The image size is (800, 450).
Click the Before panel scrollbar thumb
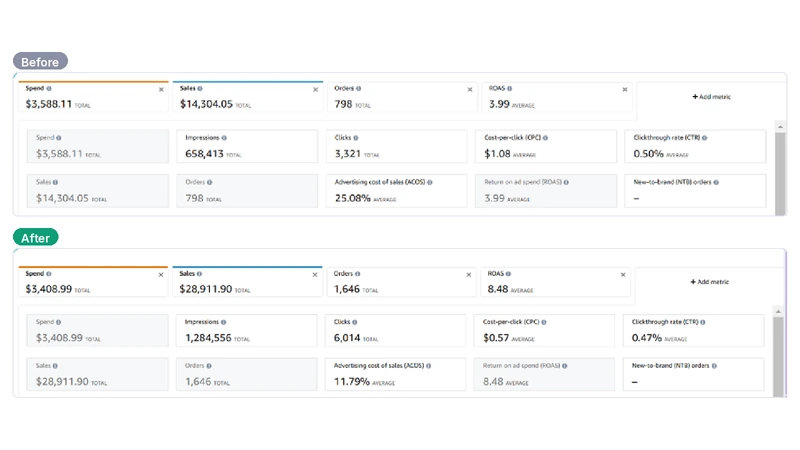[780, 174]
